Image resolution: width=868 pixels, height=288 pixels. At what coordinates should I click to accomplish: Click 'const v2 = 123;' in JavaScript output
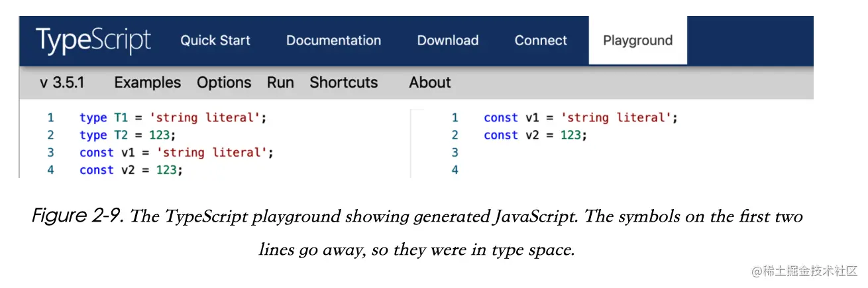pyautogui.click(x=536, y=135)
